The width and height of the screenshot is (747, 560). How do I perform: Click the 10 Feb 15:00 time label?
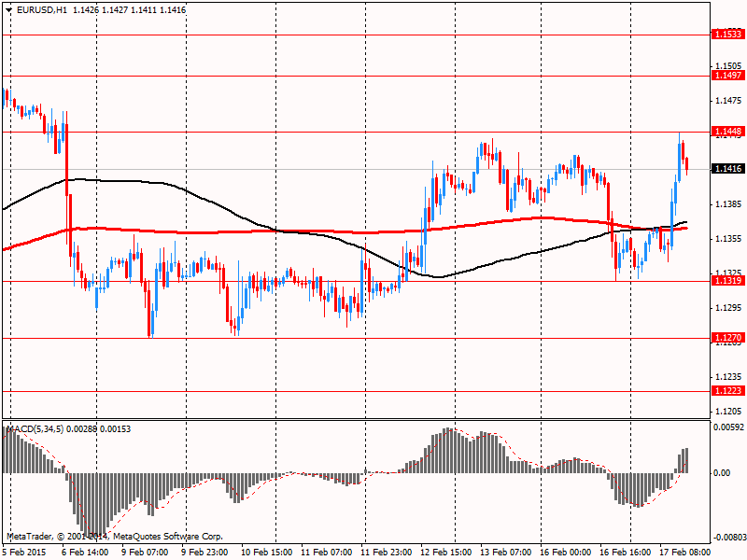(x=267, y=553)
